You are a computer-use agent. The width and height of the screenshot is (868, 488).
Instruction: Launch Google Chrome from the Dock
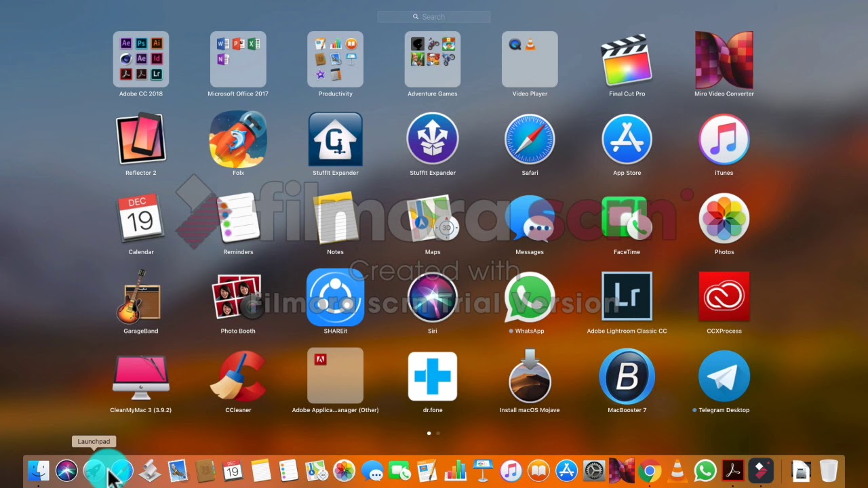(650, 470)
